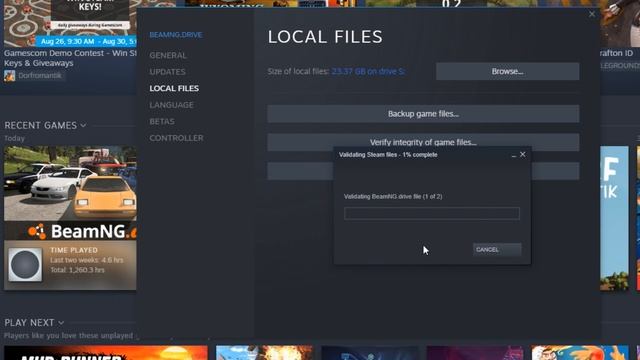
Task: Click the Dorfromantik avatar icon
Action: click(x=9, y=76)
